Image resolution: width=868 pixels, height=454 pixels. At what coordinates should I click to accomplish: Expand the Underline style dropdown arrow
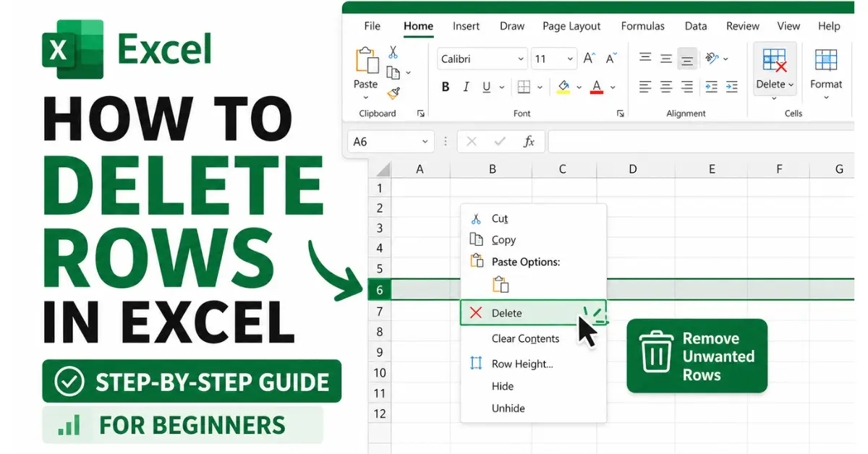(503, 87)
